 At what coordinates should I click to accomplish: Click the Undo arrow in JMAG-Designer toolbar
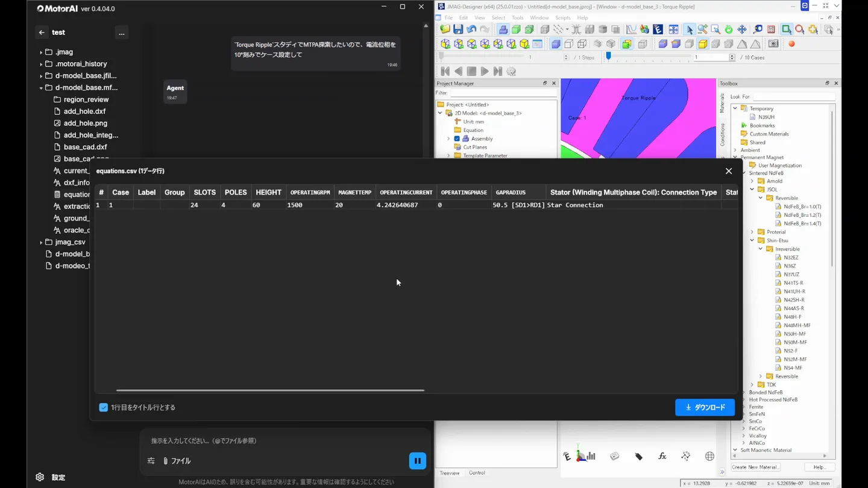(471, 30)
